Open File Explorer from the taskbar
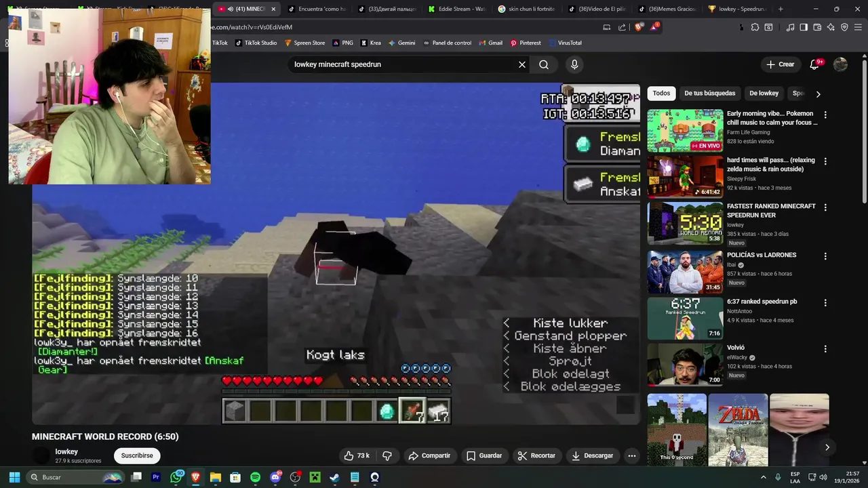Viewport: 868px width, 488px height. (x=216, y=477)
